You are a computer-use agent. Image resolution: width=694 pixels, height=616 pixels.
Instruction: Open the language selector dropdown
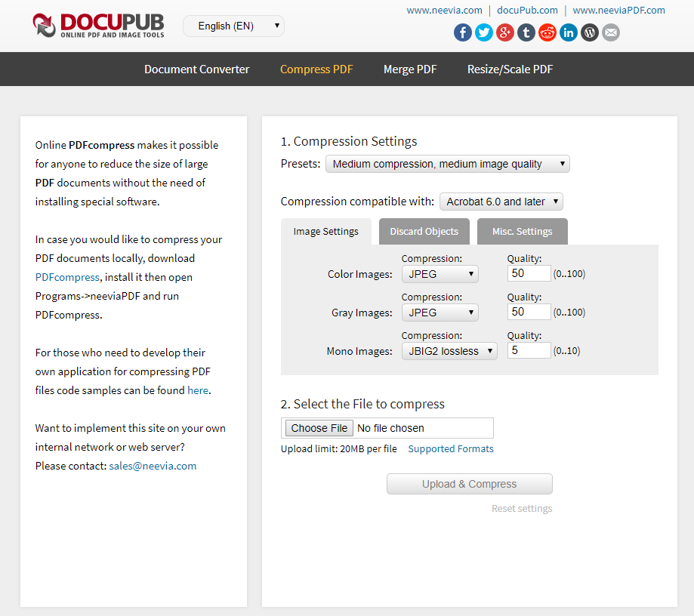pyautogui.click(x=233, y=25)
